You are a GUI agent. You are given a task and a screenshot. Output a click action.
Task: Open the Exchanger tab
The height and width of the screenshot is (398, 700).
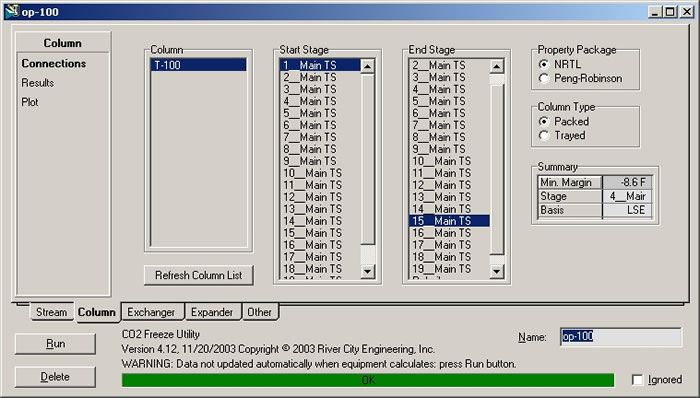tap(151, 312)
